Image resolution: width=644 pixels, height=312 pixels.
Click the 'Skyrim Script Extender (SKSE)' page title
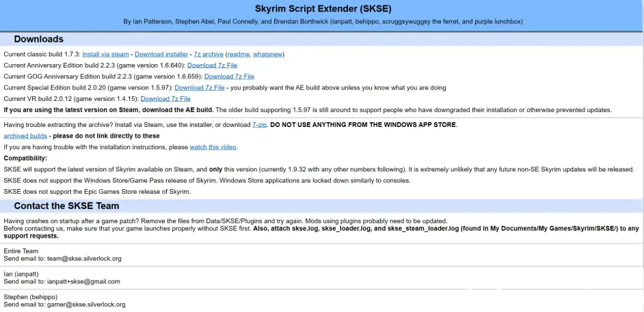323,9
